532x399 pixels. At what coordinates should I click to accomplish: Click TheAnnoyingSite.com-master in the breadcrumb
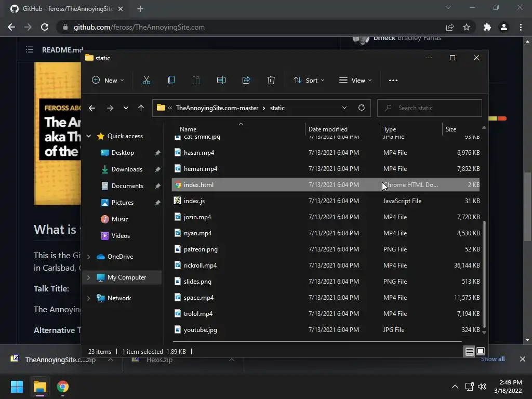(217, 108)
